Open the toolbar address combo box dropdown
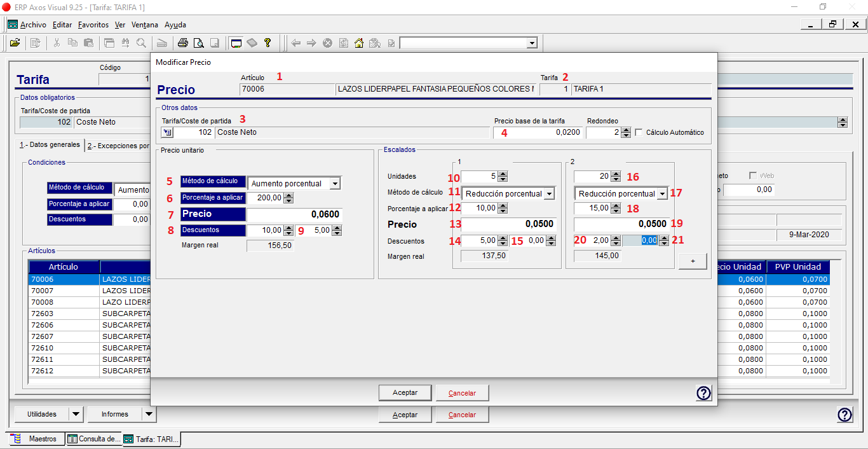 click(x=532, y=43)
